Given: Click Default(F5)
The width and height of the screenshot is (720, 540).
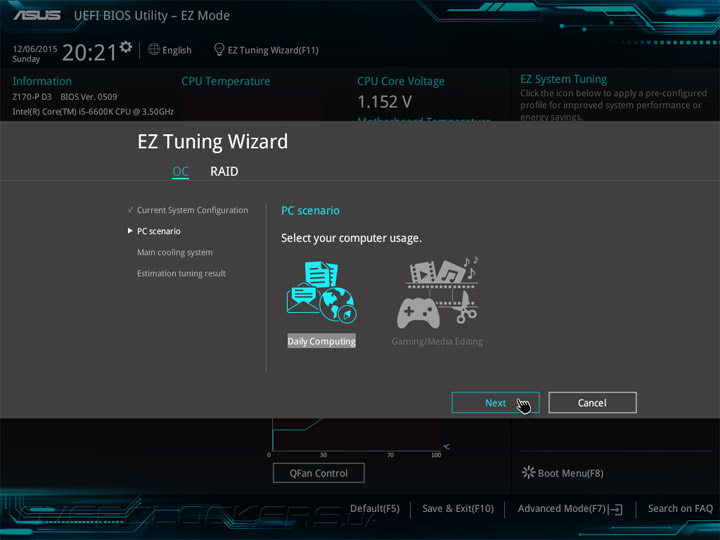Looking at the screenshot, I should [375, 509].
